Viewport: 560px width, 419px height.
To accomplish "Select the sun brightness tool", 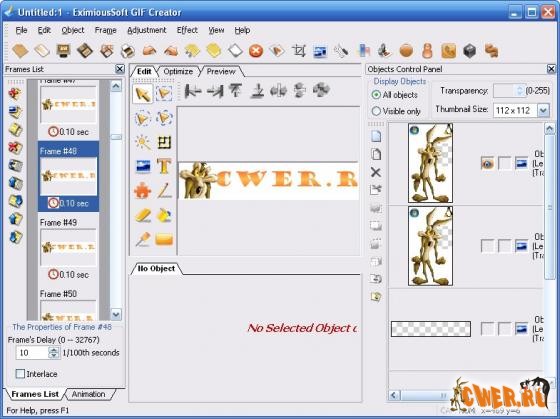I will pos(143,142).
